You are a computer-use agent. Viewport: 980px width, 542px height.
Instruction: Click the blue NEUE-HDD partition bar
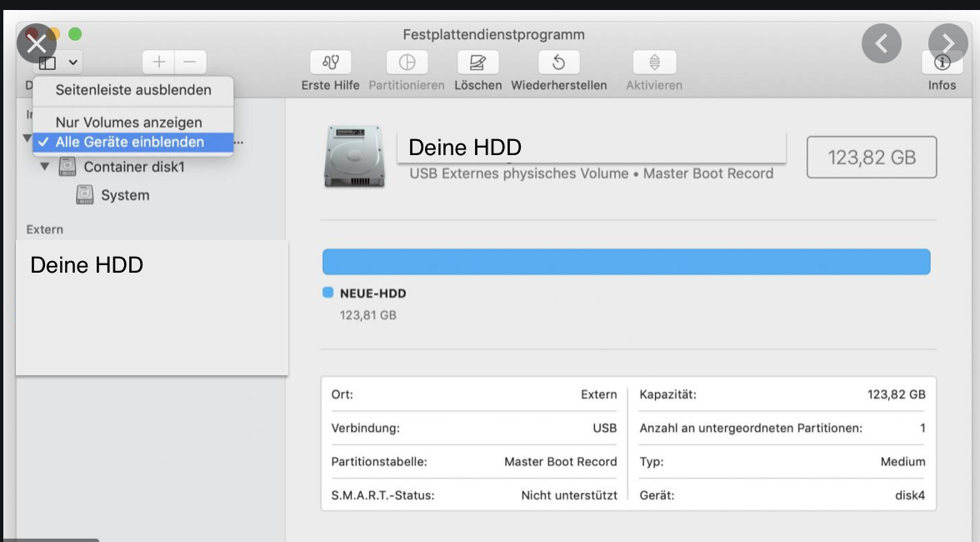point(626,262)
